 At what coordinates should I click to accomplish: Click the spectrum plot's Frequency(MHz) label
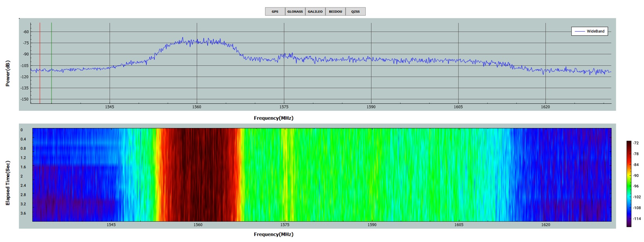point(274,118)
